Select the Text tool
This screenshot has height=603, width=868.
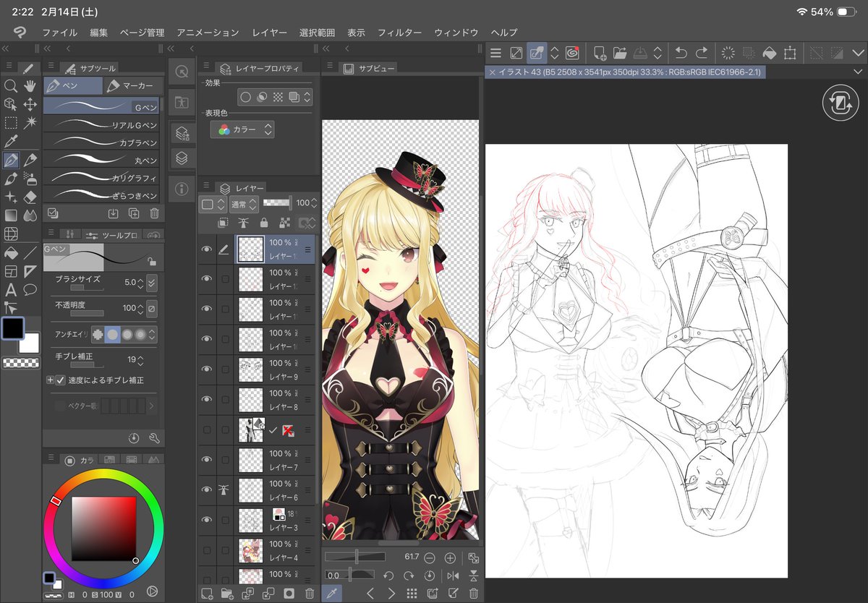(x=10, y=288)
